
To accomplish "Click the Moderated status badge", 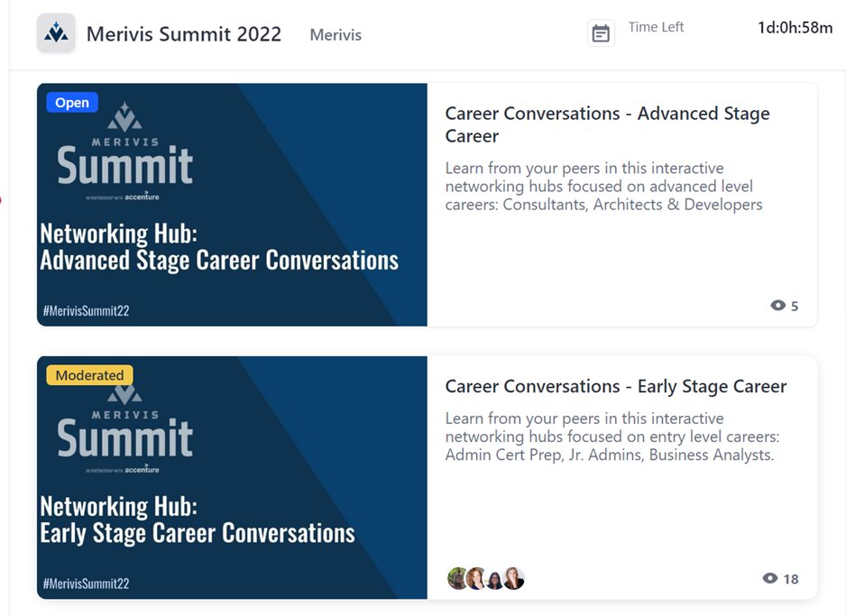I will 89,375.
